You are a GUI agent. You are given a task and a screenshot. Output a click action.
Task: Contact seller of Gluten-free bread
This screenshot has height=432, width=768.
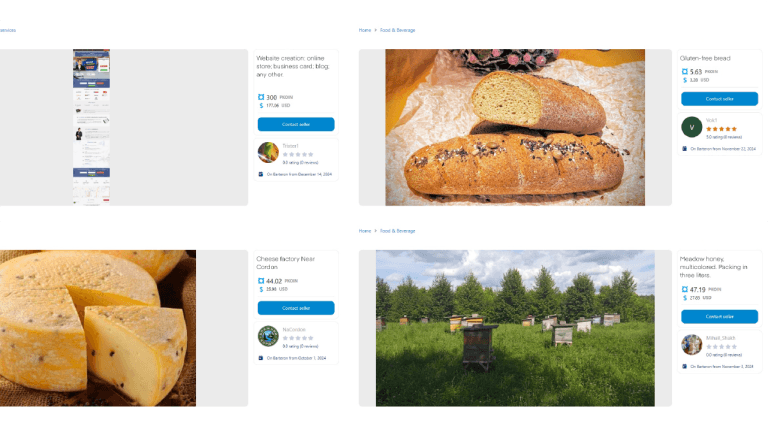tap(720, 99)
